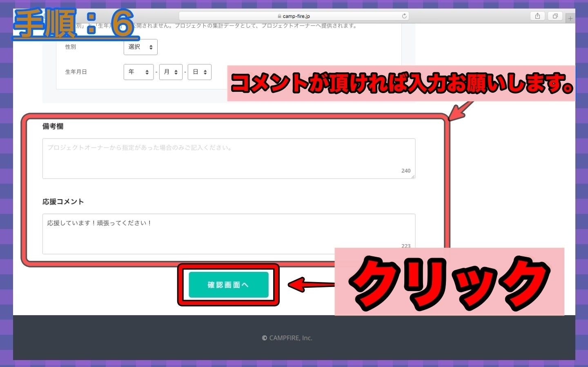Click the 240 character counter
588x367 pixels.
(405, 171)
